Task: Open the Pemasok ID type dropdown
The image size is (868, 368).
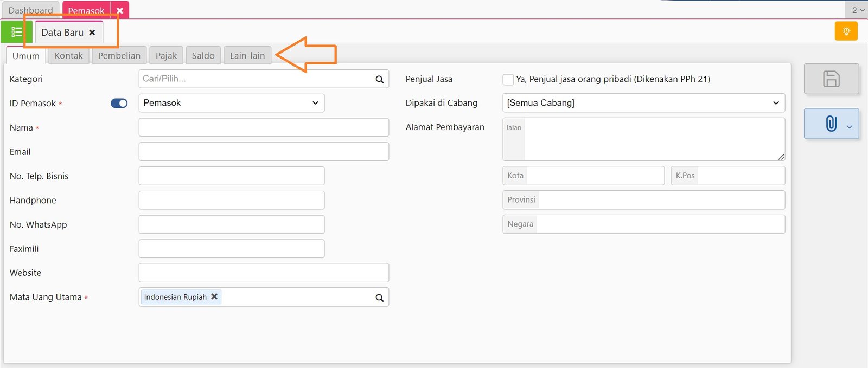Action: click(x=232, y=103)
